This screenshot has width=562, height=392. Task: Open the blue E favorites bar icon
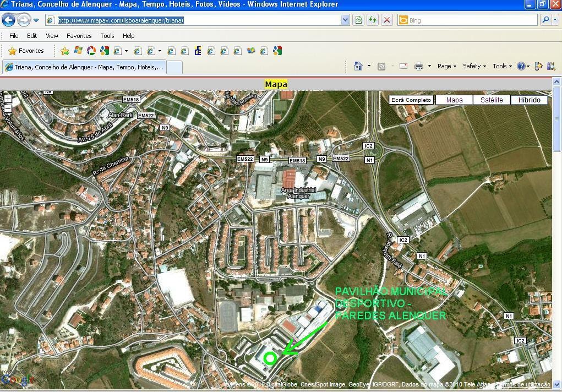[198, 51]
